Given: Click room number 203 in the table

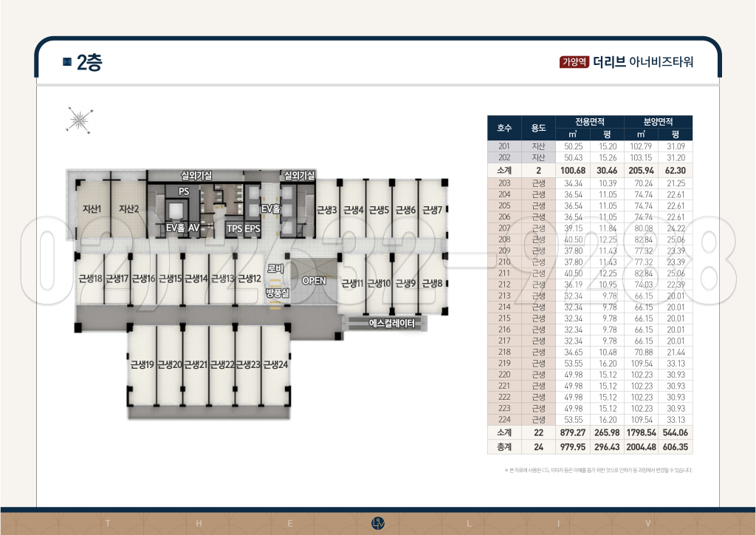Looking at the screenshot, I should click(x=504, y=183).
